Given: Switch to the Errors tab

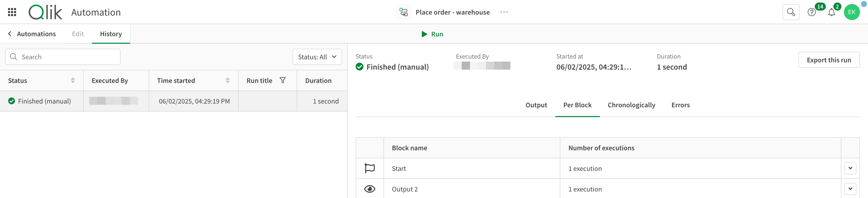Looking at the screenshot, I should [x=680, y=105].
